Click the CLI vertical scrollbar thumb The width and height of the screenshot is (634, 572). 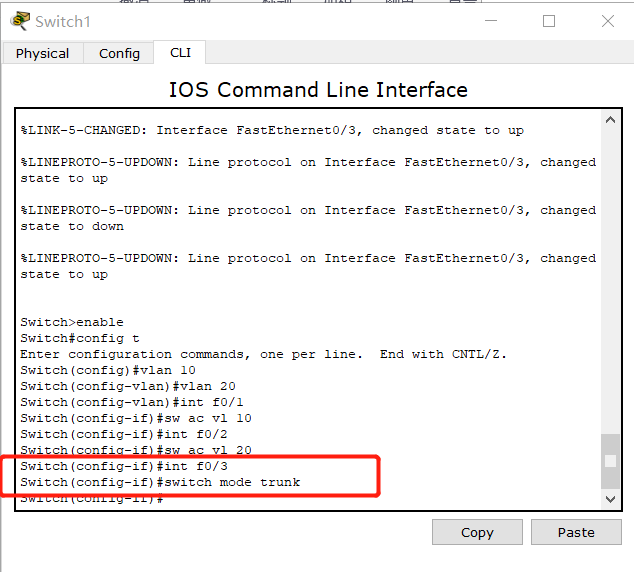[611, 461]
